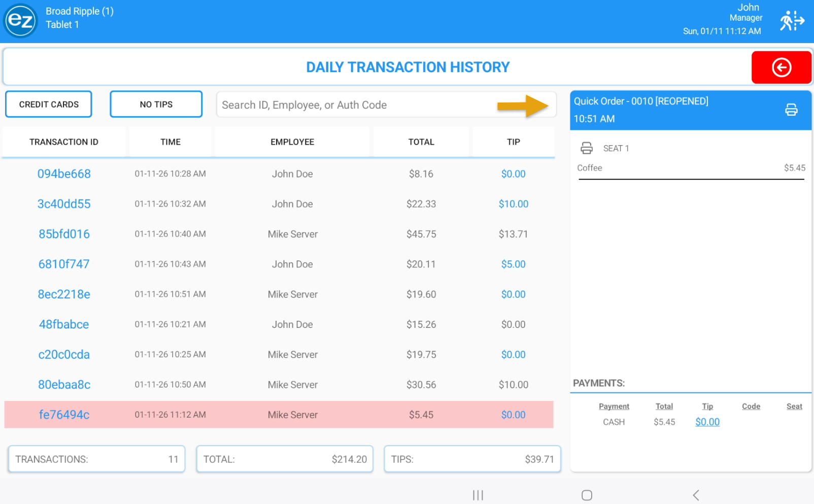Click the Broad Ripple (1) location label
This screenshot has height=504, width=814.
coord(80,11)
